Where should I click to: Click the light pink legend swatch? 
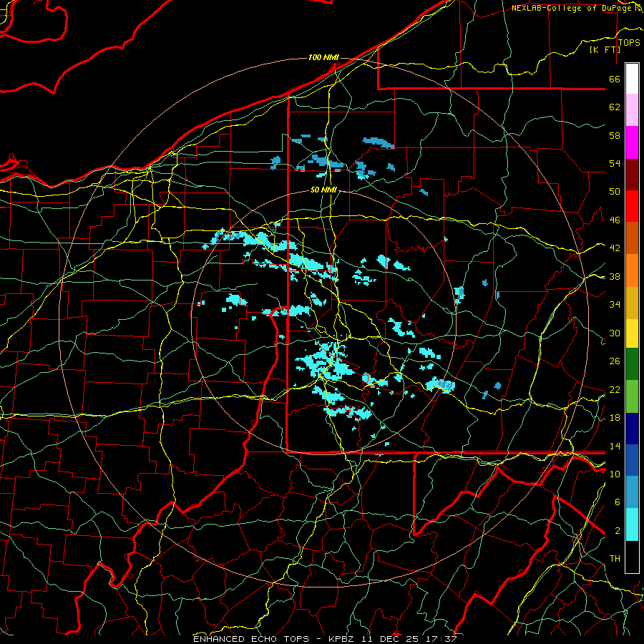[632, 110]
